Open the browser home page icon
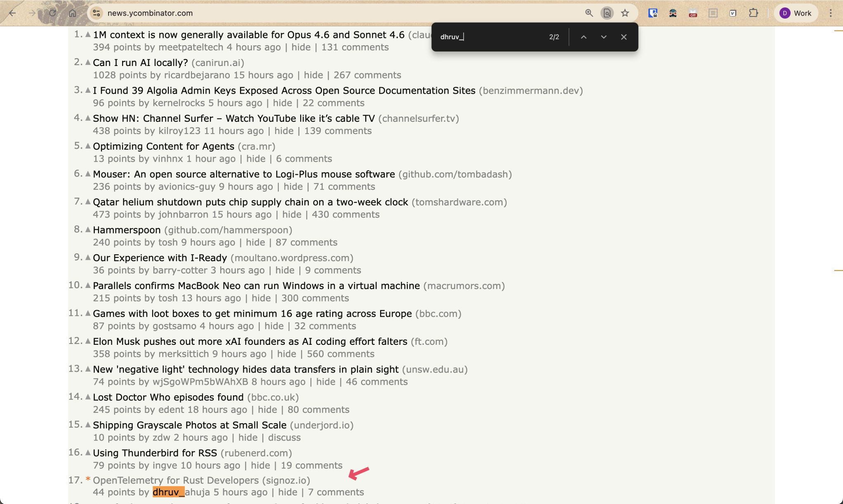Viewport: 843px width, 504px height. 72,13
